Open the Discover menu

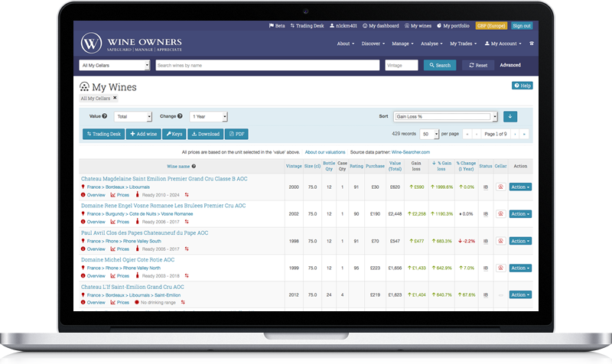pyautogui.click(x=373, y=44)
